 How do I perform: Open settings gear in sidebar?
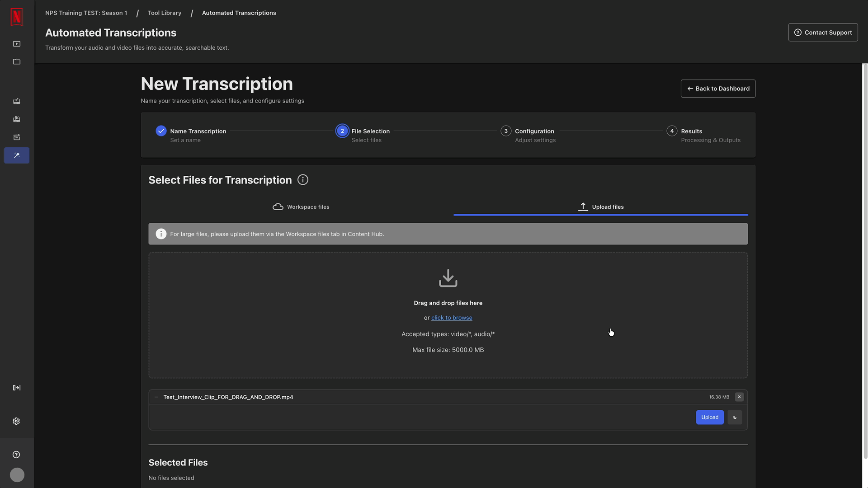(17, 421)
